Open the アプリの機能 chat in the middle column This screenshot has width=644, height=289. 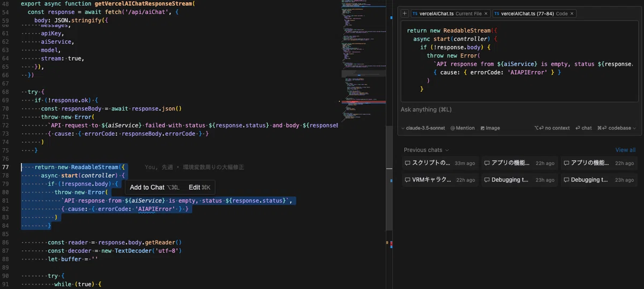click(519, 163)
